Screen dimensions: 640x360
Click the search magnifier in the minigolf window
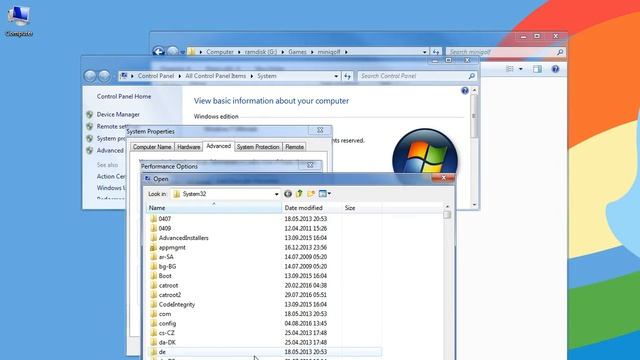point(560,52)
